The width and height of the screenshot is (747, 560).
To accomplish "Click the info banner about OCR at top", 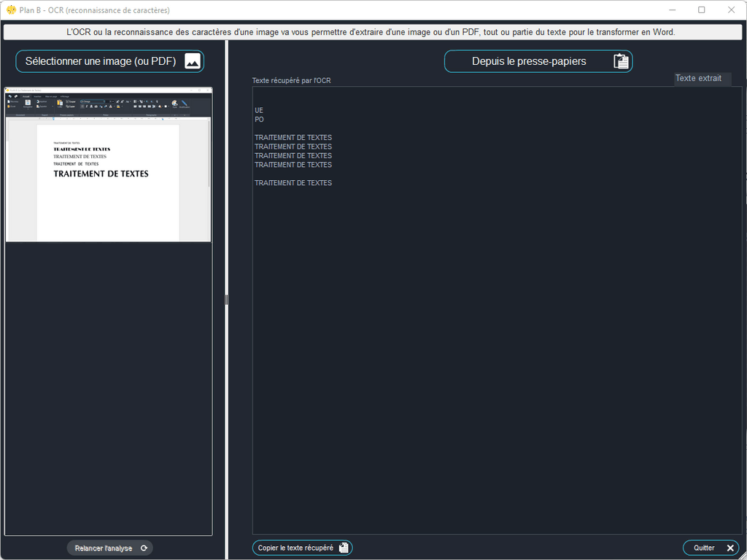I will click(x=373, y=32).
